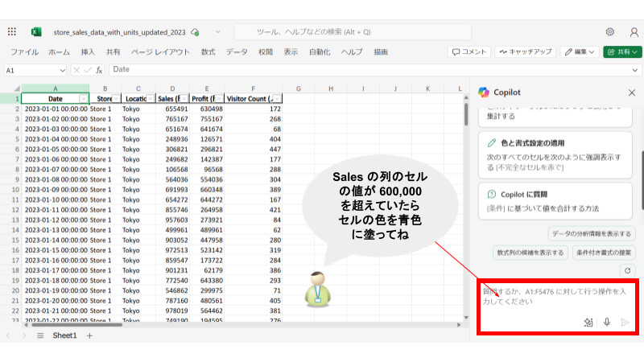Add a new sheet with plus icon
Screen dimensions: 644x362
(89, 335)
